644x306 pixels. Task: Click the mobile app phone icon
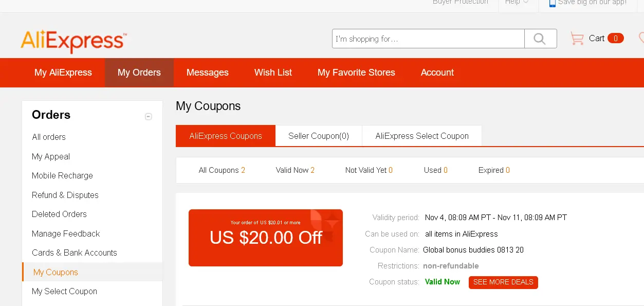point(553,3)
